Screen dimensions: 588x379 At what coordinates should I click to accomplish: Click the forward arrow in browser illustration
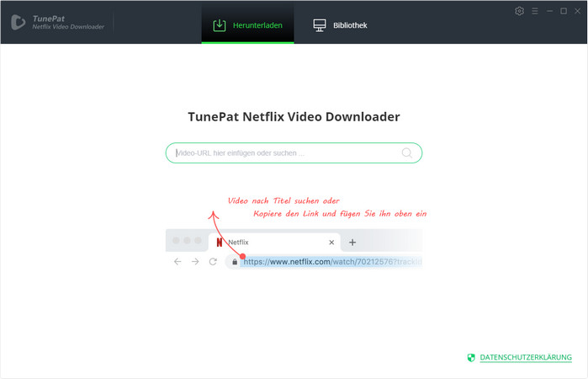click(x=195, y=262)
